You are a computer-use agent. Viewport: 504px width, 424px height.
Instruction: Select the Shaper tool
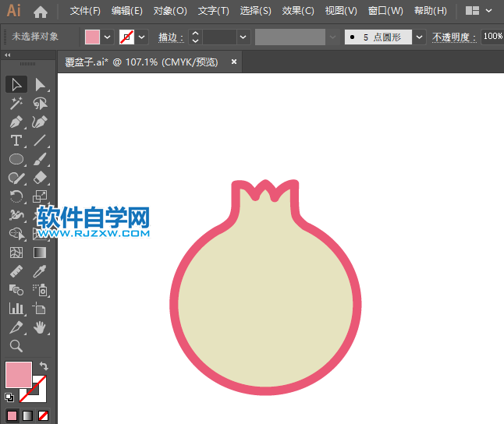point(16,178)
